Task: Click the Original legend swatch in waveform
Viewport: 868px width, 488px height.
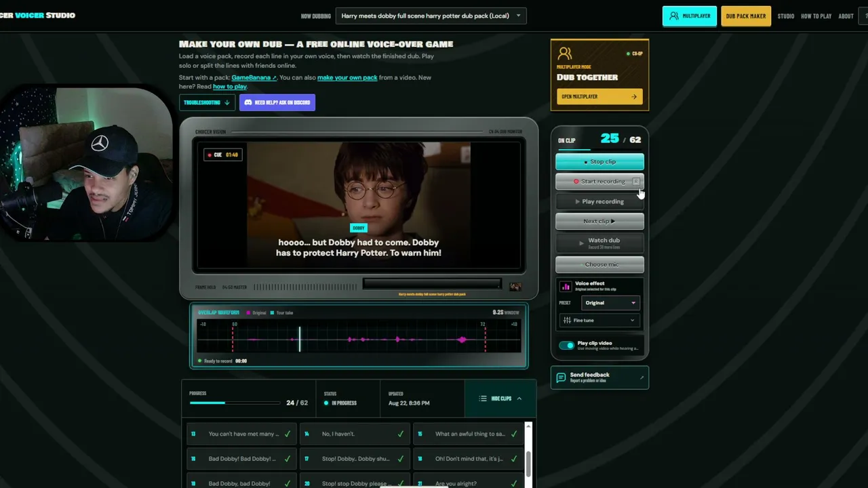Action: [x=249, y=313]
